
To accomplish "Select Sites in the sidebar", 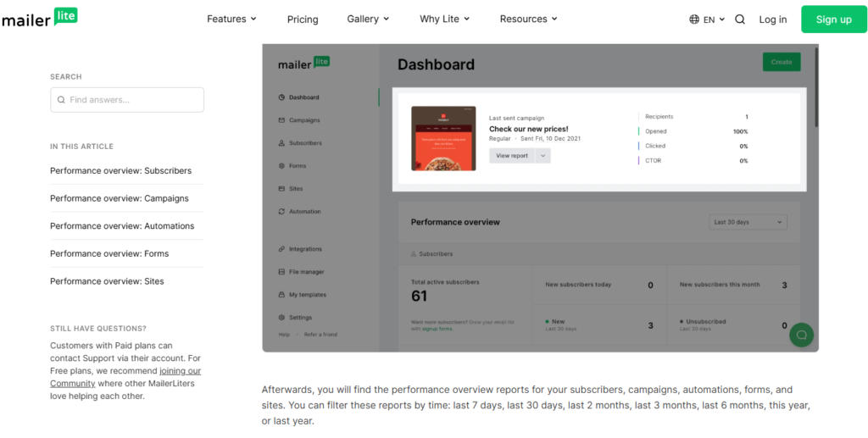I will click(x=296, y=189).
